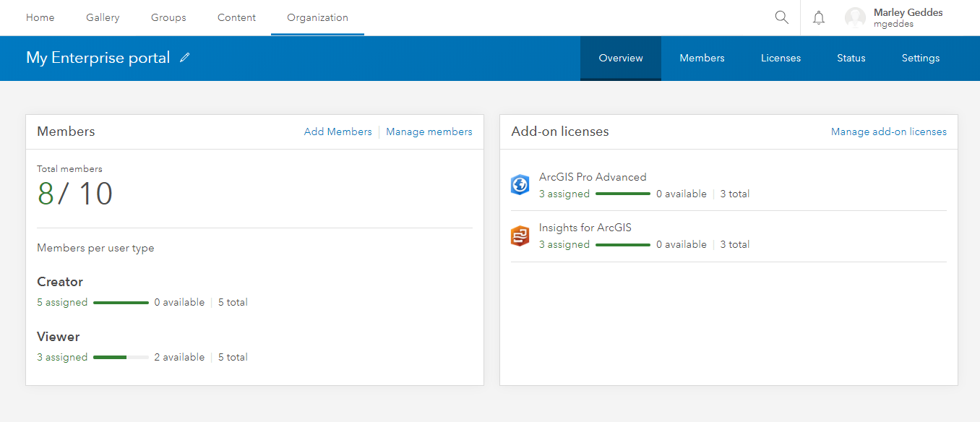Navigate to the Gallery page
The image size is (980, 422).
(x=103, y=17)
